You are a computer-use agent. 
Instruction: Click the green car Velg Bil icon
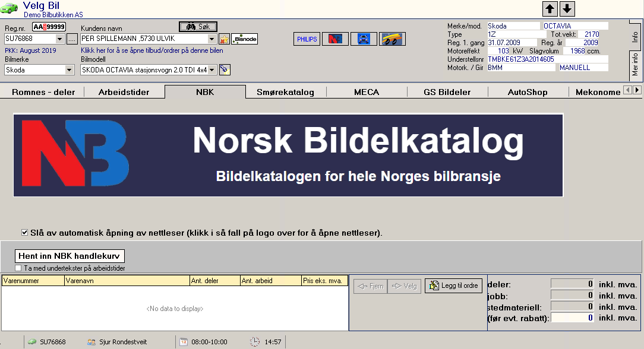pos(8,7)
